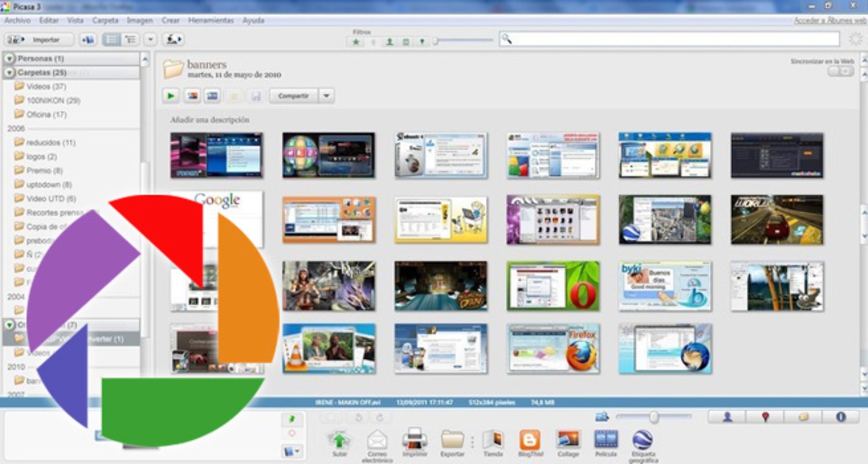Open the Herramientas menu
This screenshot has width=868, height=464.
click(211, 20)
